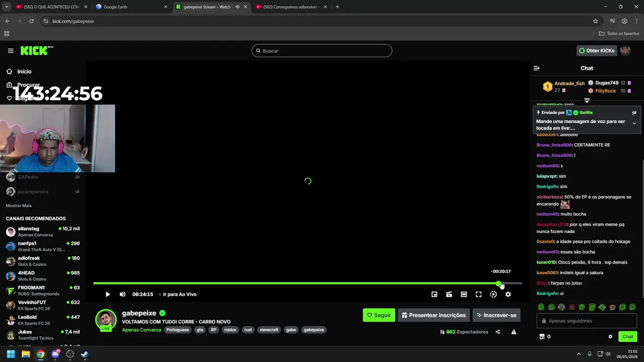Open gabepeixe's profile avatar
The image size is (644, 362).
pos(106,320)
